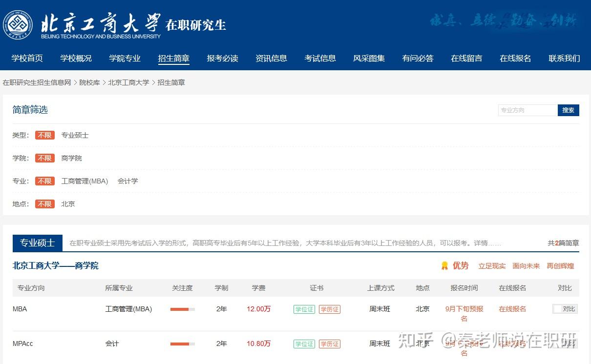Click the 立足现实 advantage tag
The width and height of the screenshot is (591, 364).
tap(492, 266)
